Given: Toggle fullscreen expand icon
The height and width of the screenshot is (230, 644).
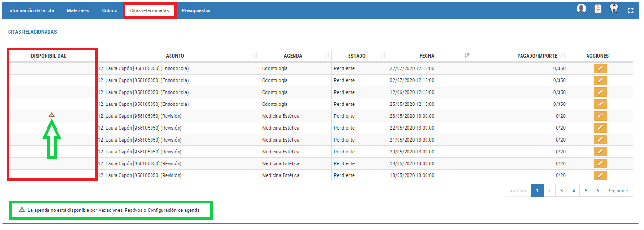Looking at the screenshot, I should tap(631, 10).
